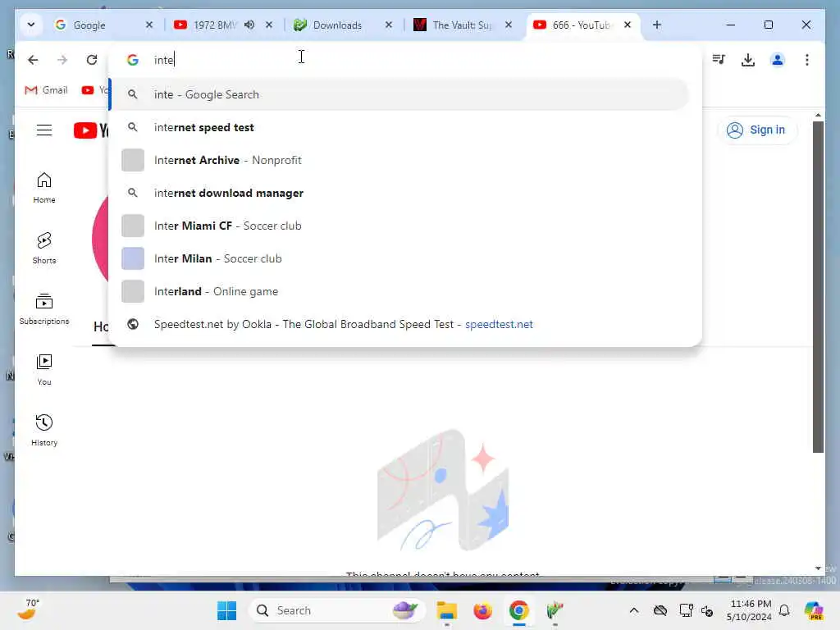Switch to The Vault tab
This screenshot has width=840, height=630.
click(461, 25)
